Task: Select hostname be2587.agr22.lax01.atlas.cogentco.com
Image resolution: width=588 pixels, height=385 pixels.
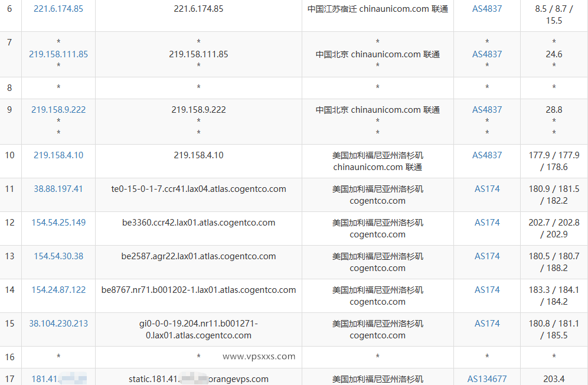Action: pos(199,256)
